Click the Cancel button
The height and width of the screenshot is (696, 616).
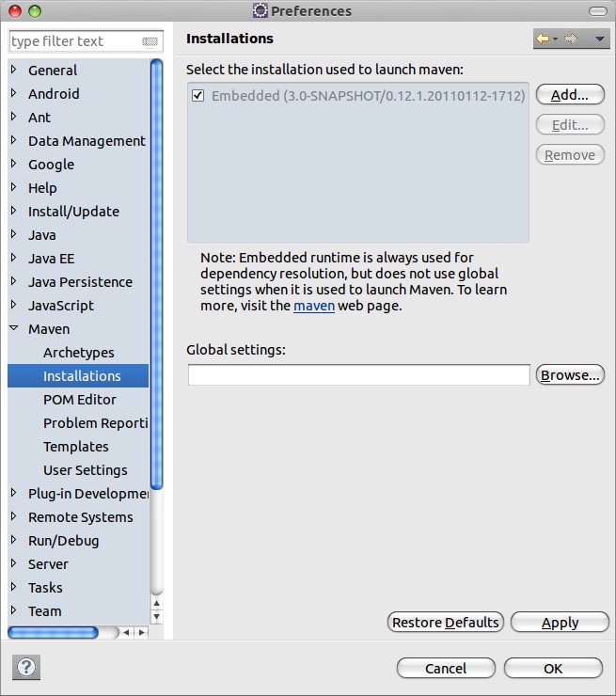446,668
